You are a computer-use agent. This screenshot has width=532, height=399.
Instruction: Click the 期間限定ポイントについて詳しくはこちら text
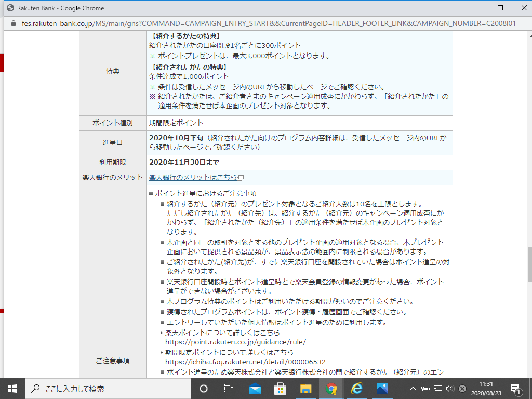[229, 352]
